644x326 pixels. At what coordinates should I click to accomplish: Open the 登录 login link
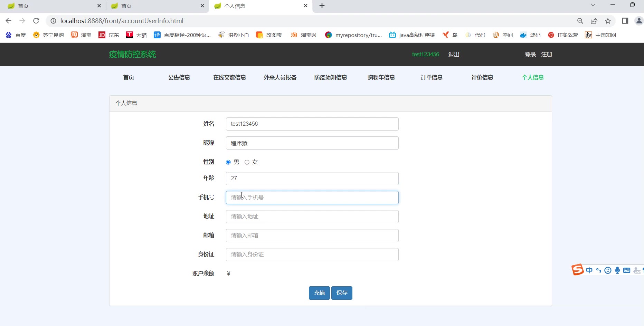tap(530, 55)
